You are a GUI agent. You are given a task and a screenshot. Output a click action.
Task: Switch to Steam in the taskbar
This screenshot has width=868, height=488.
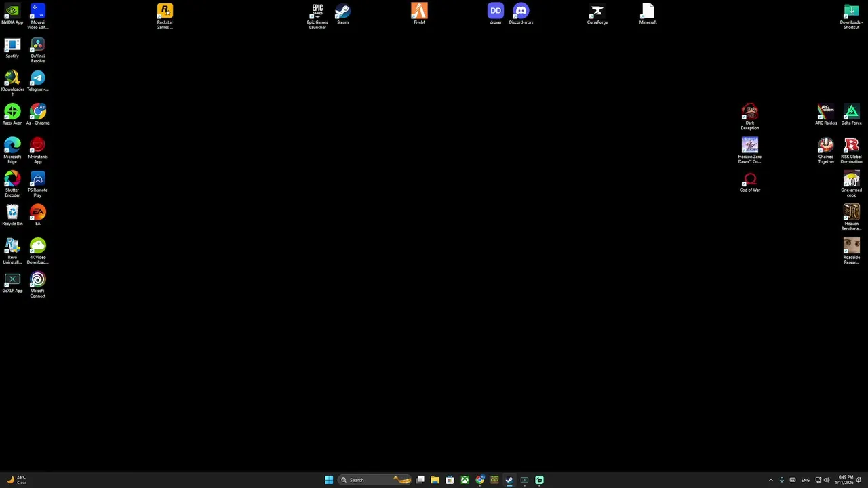click(x=509, y=480)
